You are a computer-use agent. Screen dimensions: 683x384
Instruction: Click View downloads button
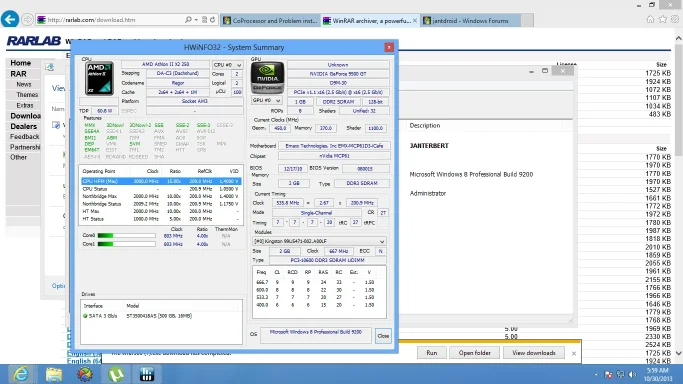(534, 353)
